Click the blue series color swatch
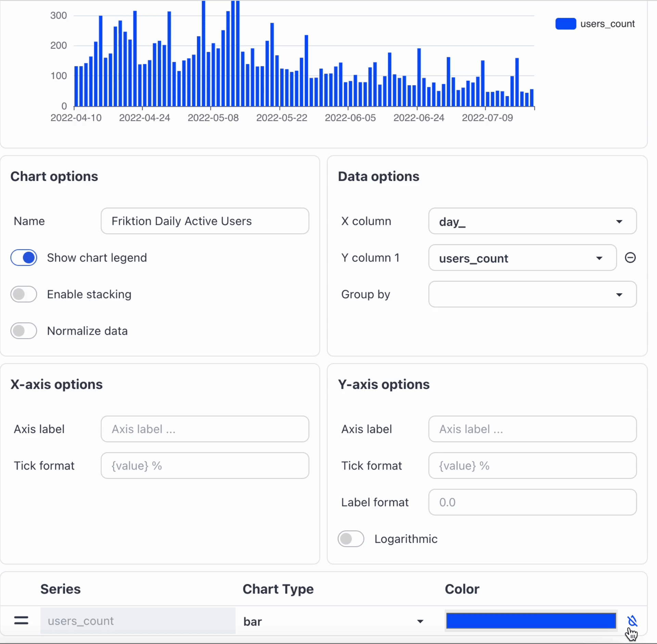The height and width of the screenshot is (644, 657). (531, 621)
